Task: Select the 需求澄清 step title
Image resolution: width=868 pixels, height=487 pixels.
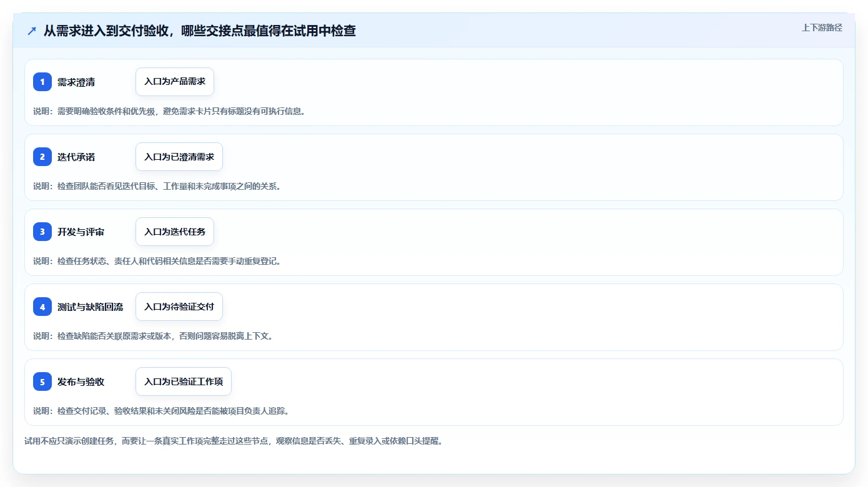Action: 76,82
